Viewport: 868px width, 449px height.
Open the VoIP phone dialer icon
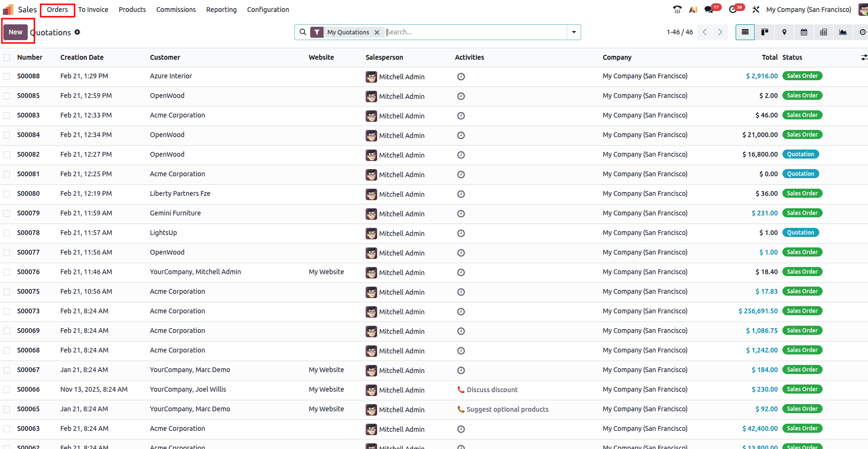(677, 10)
